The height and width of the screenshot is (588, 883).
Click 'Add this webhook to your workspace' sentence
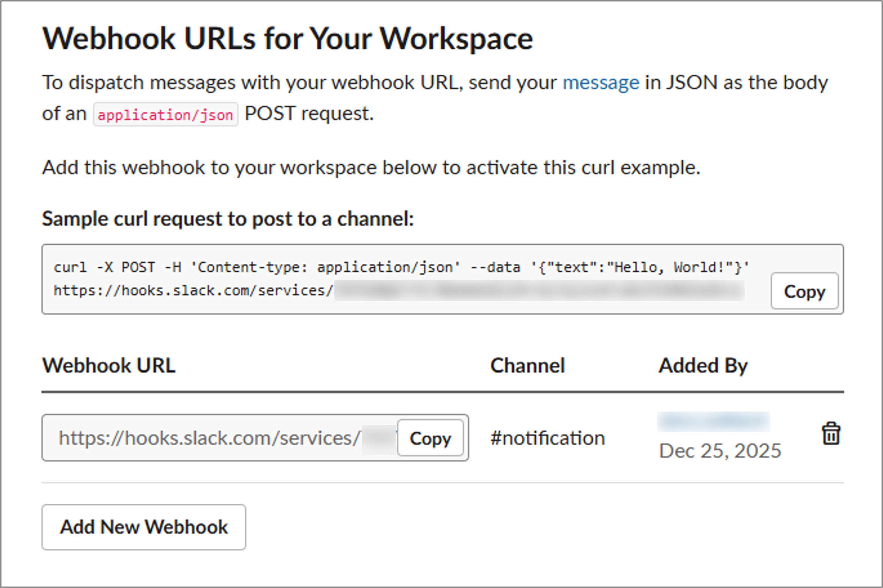(370, 167)
